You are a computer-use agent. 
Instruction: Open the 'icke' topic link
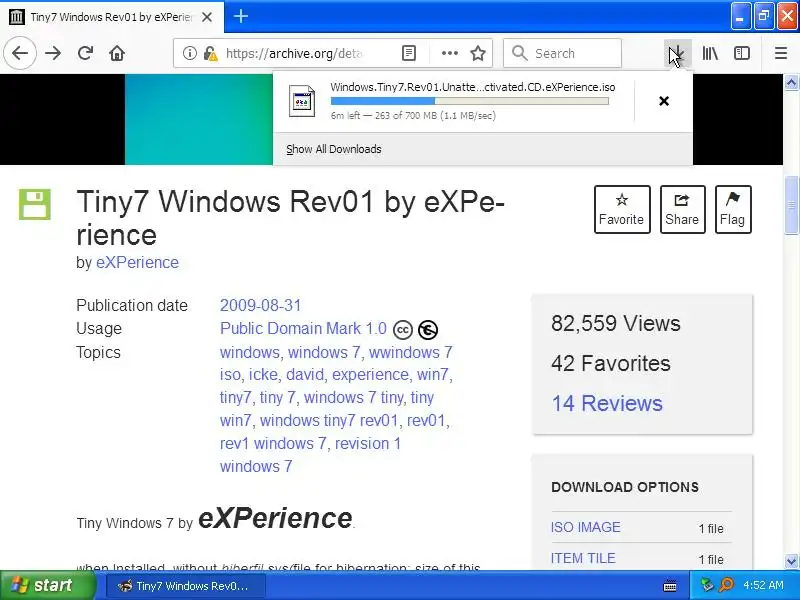click(x=263, y=374)
